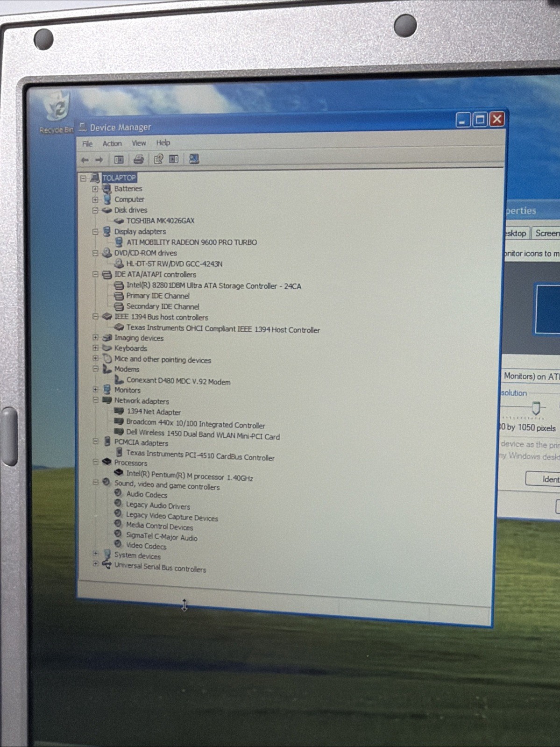
Task: Click the System devices category icon
Action: click(x=106, y=555)
